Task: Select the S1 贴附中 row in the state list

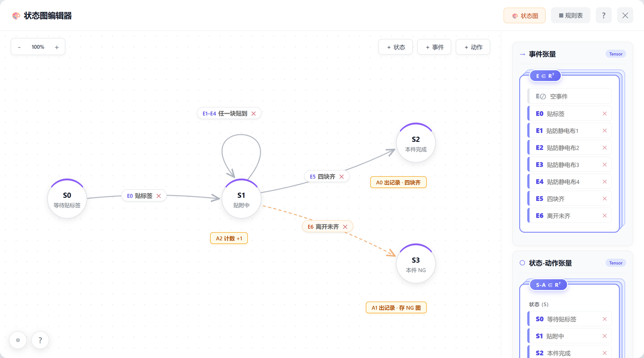Action: (x=569, y=336)
